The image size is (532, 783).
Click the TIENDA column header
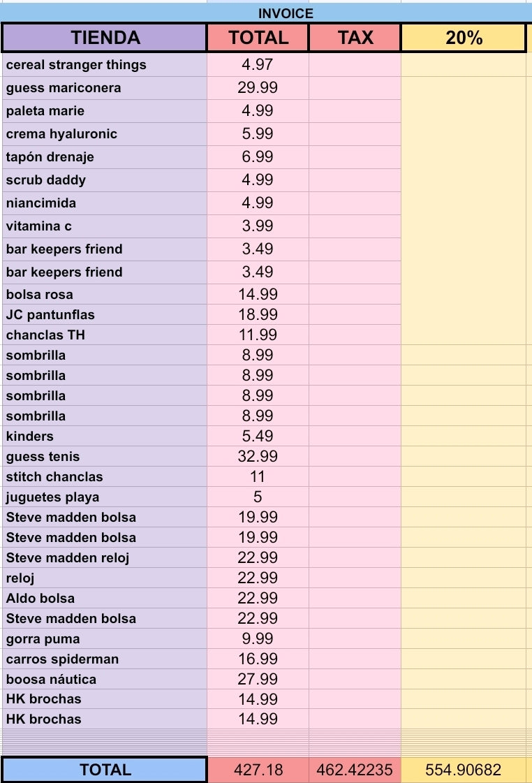(105, 38)
